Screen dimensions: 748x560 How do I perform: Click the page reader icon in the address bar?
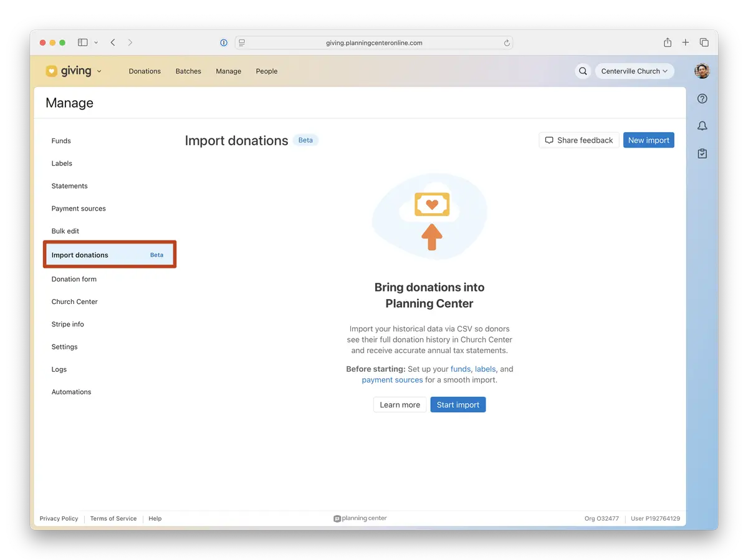(242, 43)
